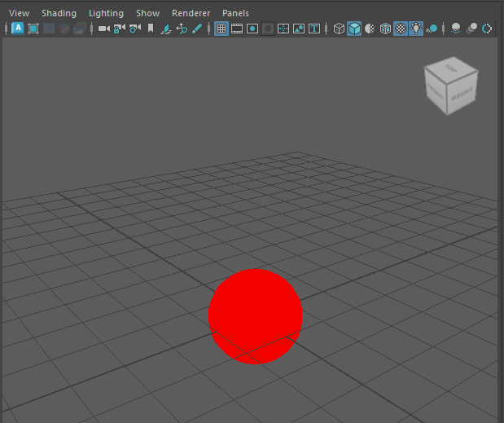Click the dimmed dotted-rectangle icon

(x=49, y=29)
